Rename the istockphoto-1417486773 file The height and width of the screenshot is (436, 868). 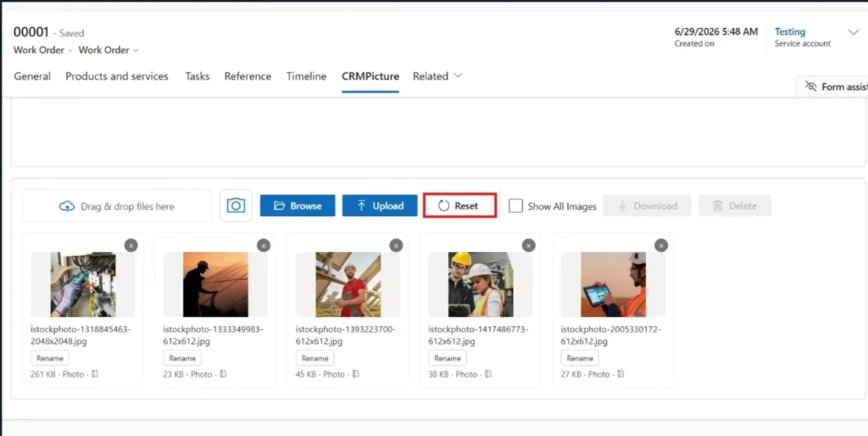pos(448,358)
